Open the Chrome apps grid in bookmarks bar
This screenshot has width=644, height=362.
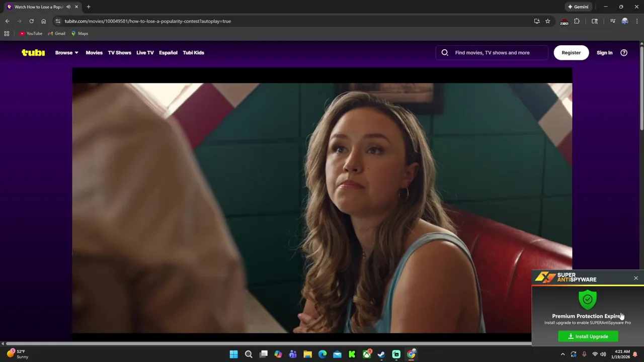point(7,34)
